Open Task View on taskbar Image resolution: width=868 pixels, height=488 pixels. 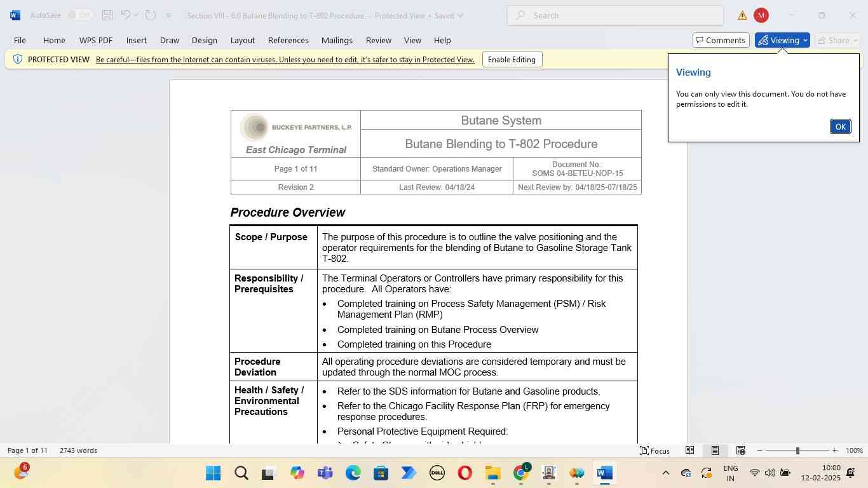(268, 473)
